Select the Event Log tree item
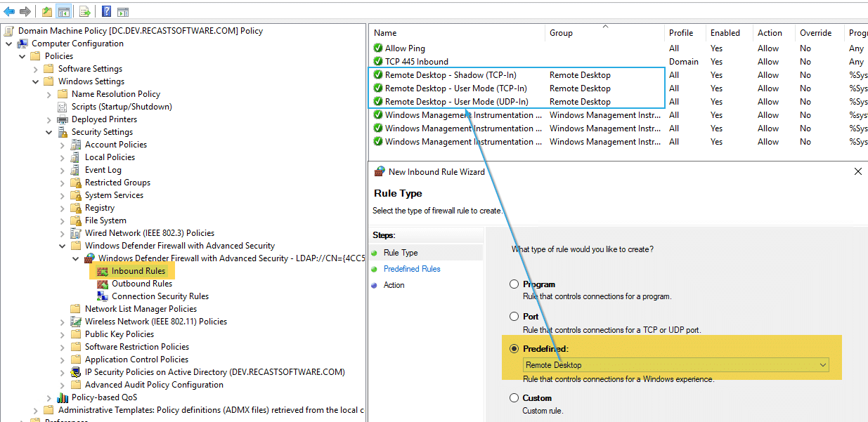The image size is (868, 422). point(103,170)
